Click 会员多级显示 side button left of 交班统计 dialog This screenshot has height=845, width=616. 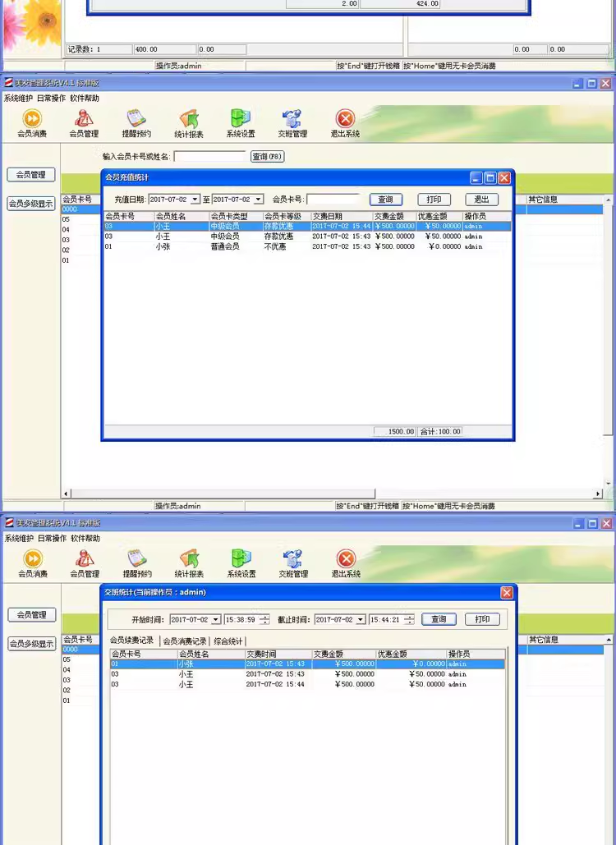[x=32, y=644]
